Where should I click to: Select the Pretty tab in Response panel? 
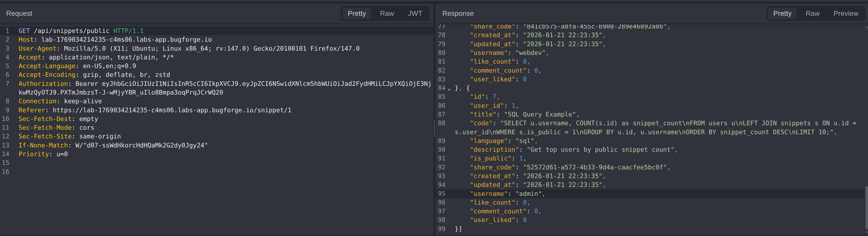click(x=782, y=13)
